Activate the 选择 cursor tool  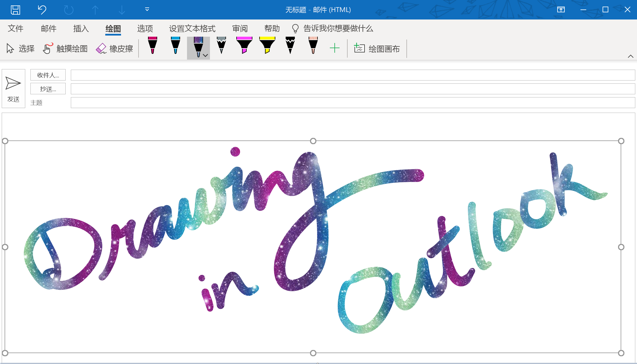pyautogui.click(x=20, y=48)
